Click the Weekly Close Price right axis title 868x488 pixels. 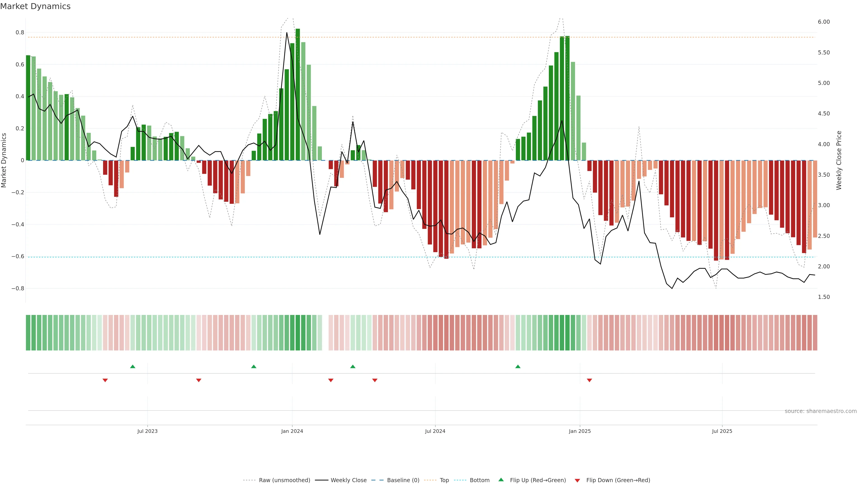tap(839, 160)
